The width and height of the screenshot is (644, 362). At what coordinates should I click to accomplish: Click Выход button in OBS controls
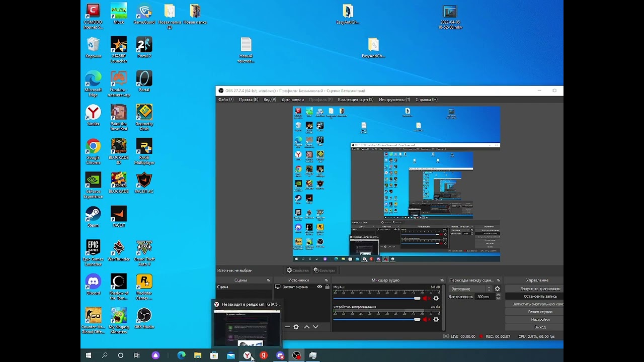pos(535,327)
